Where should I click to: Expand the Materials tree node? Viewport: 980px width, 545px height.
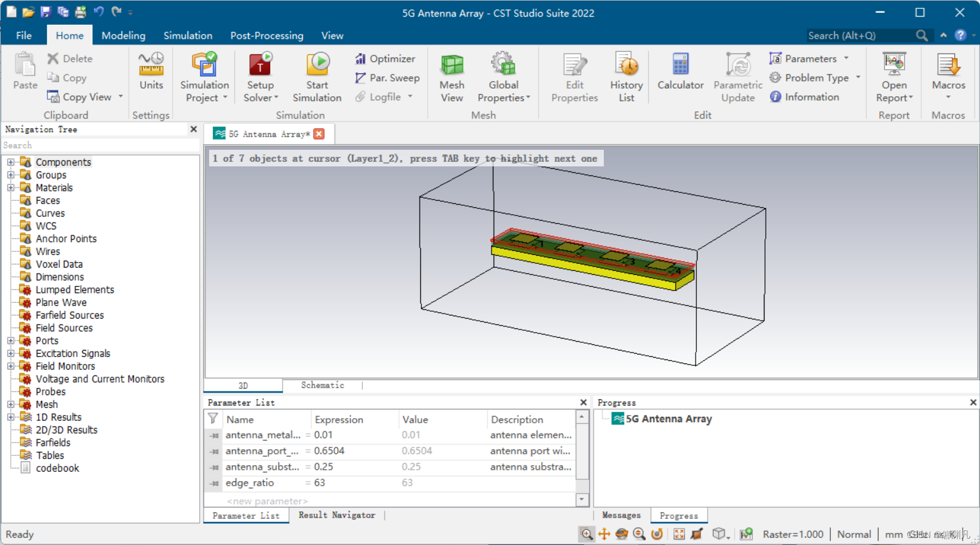11,187
